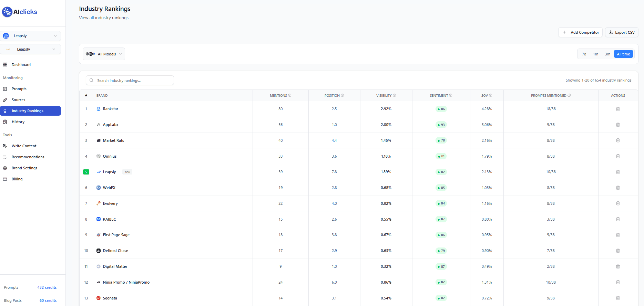This screenshot has width=644, height=306.
Task: Click the trash icon for Evolvery
Action: [x=618, y=203]
